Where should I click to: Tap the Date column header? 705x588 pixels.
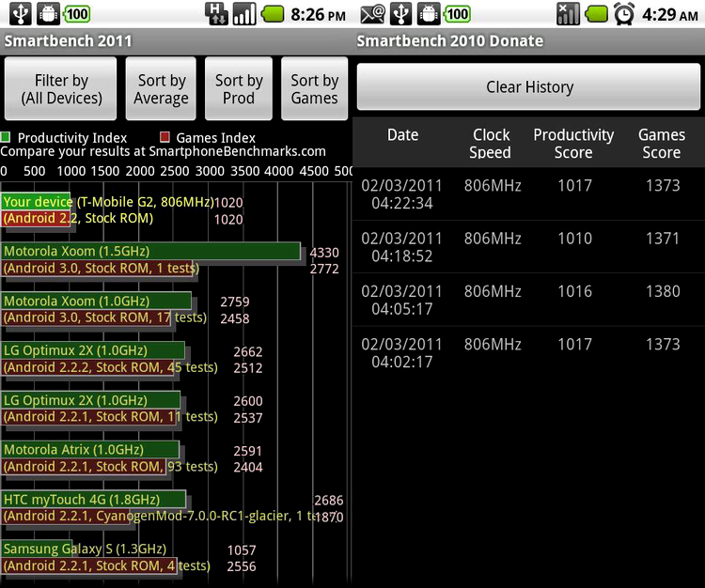tap(402, 134)
